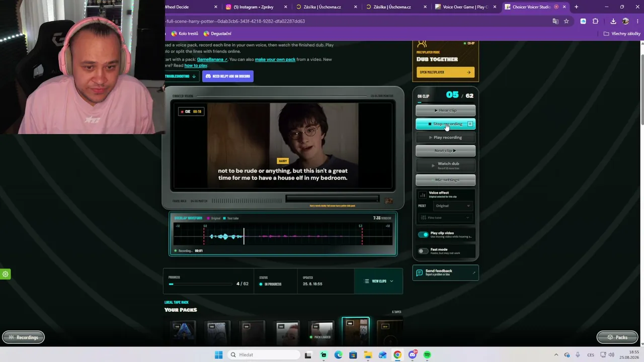Open Spotify from the taskbar
Screen dimensions: 644x362
(x=427, y=355)
